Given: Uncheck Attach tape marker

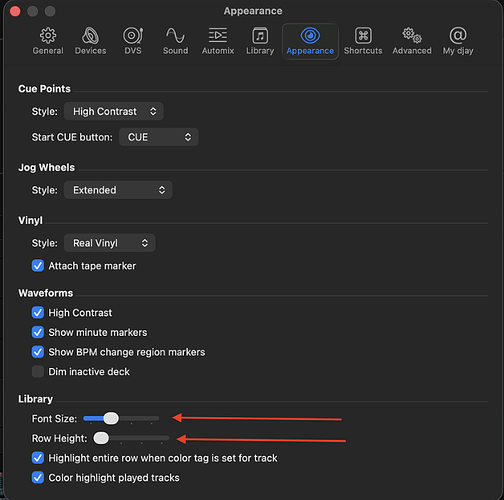Looking at the screenshot, I should tap(38, 266).
